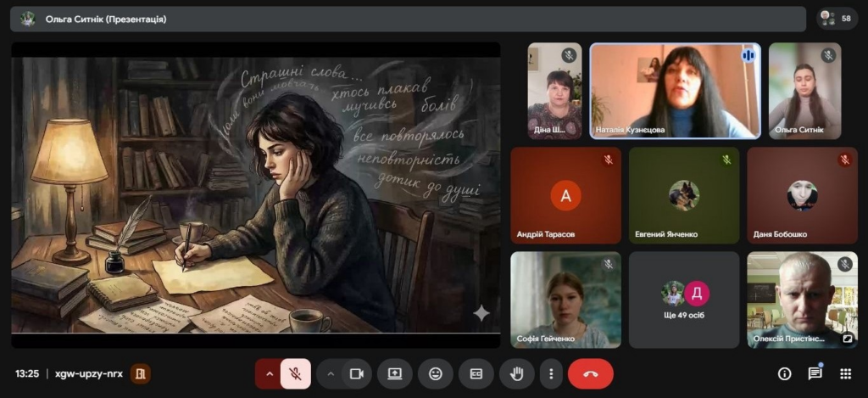This screenshot has width=868, height=398.
Task: Unmute the microphone in the bottom toolbar
Action: click(x=295, y=373)
